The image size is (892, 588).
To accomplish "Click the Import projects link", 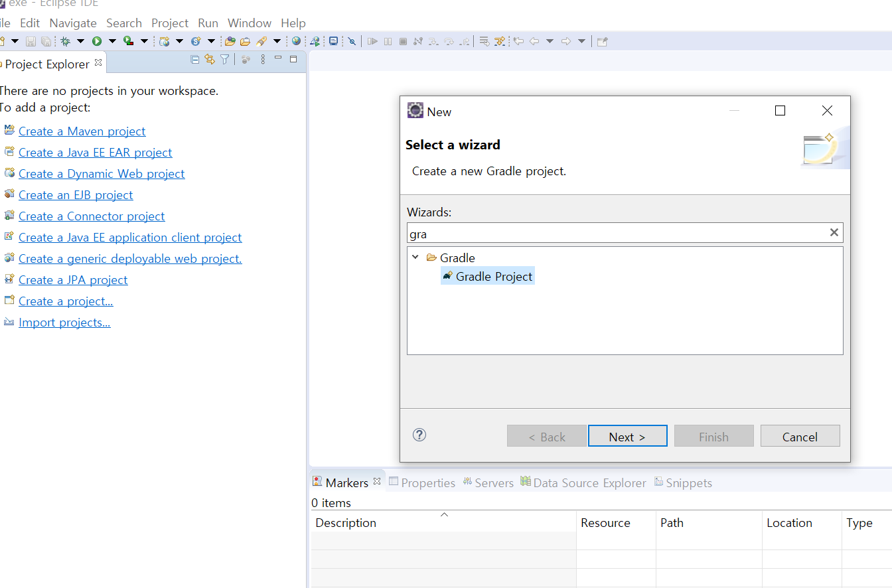I will pos(64,323).
